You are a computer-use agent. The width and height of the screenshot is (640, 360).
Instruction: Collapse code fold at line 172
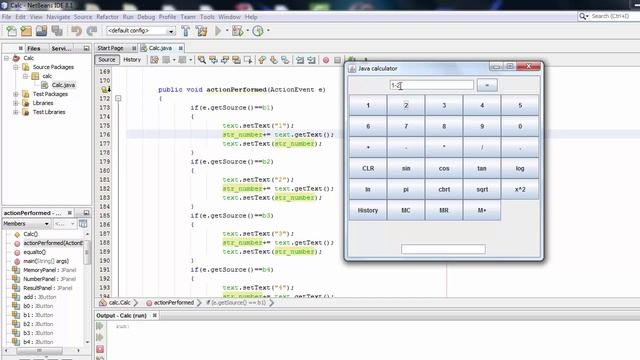(118, 98)
